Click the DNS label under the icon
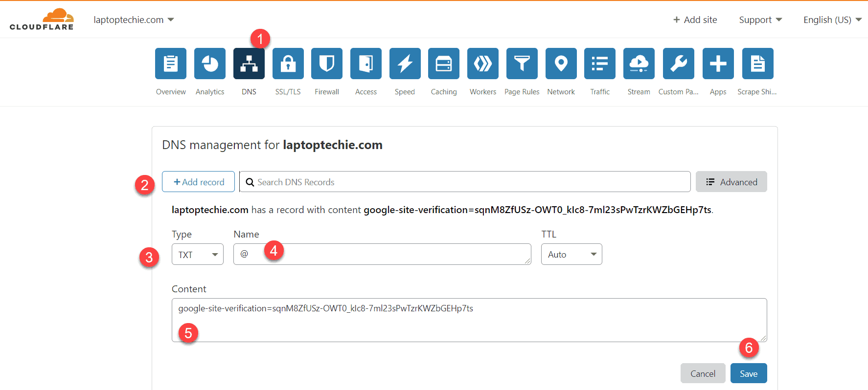The height and width of the screenshot is (390, 868). click(x=249, y=92)
